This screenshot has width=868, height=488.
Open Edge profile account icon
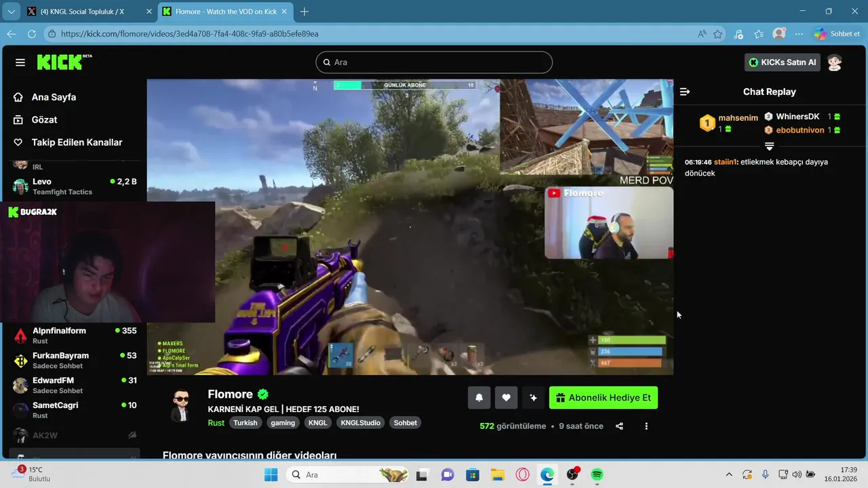tap(779, 33)
